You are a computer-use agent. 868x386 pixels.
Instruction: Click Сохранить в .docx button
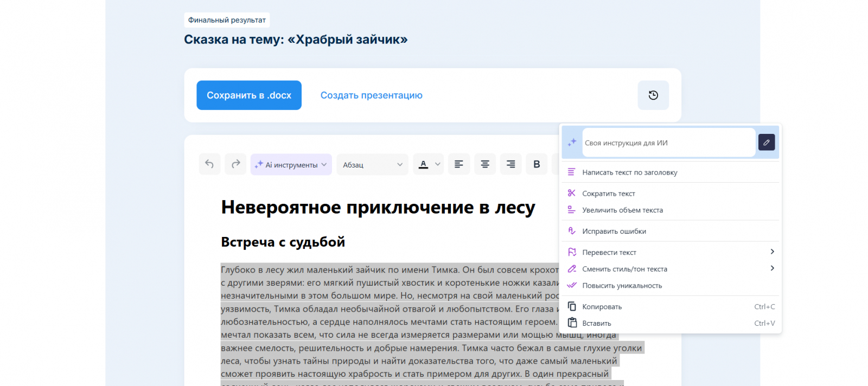(x=249, y=95)
